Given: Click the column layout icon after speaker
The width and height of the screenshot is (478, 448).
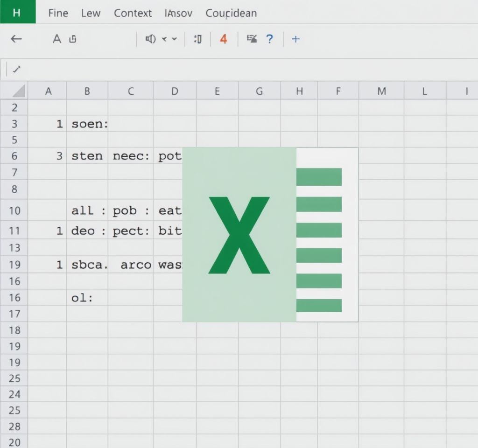Looking at the screenshot, I should 198,39.
